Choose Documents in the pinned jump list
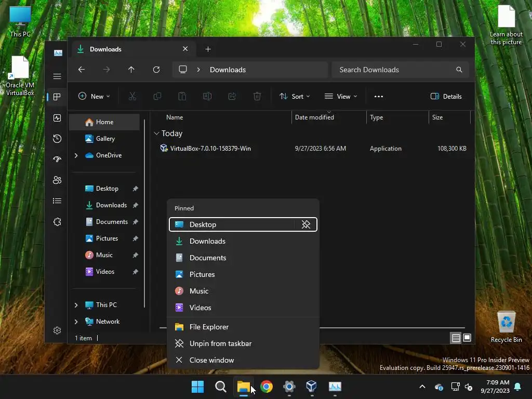The image size is (532, 399). click(x=243, y=258)
